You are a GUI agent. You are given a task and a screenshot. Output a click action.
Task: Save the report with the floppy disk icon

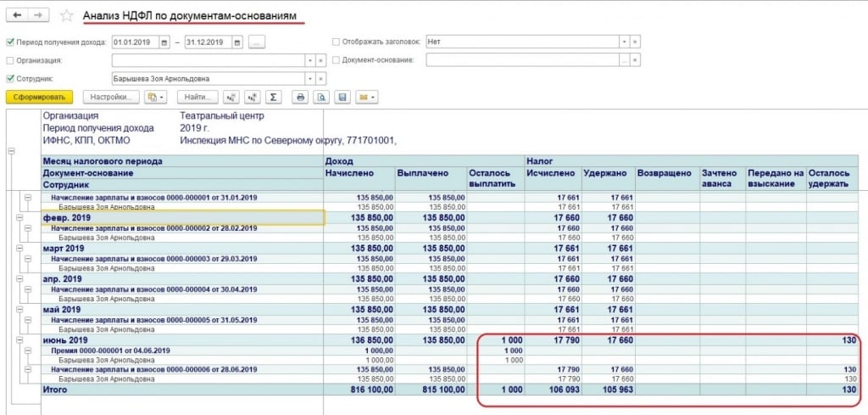(342, 98)
